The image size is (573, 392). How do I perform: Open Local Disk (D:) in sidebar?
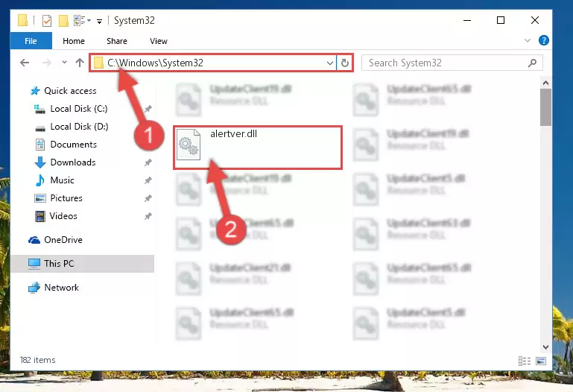tap(79, 127)
